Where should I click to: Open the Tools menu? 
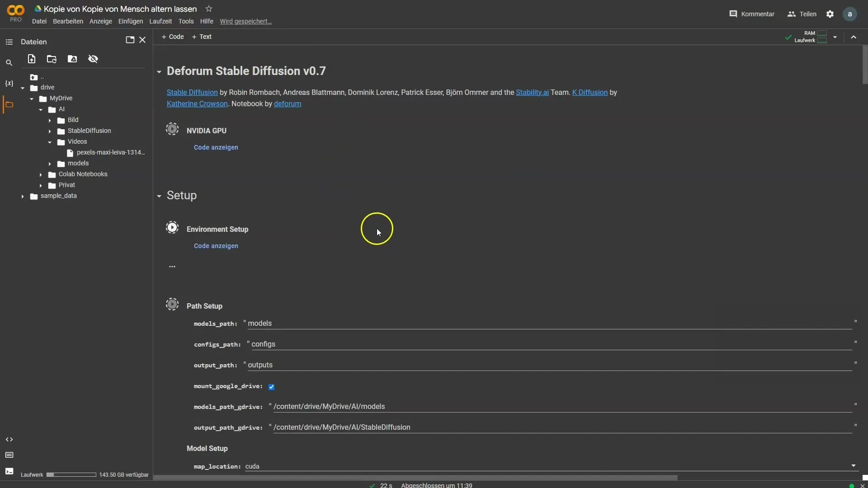click(186, 21)
